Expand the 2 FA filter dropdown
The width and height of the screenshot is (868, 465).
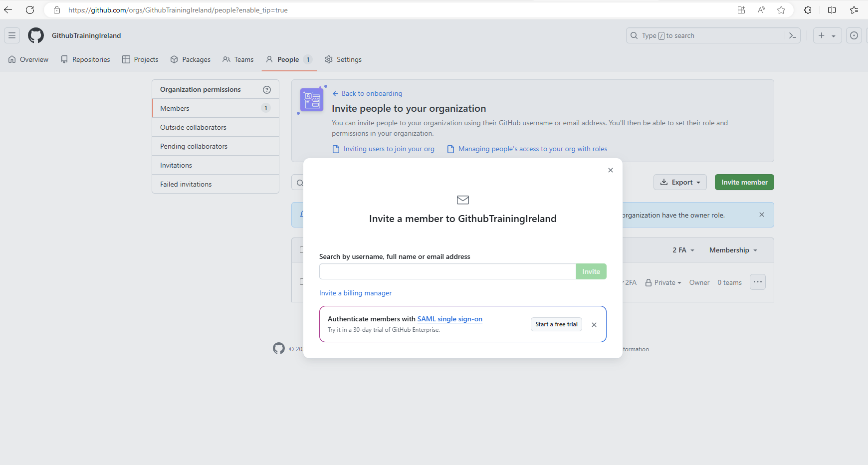(683, 250)
